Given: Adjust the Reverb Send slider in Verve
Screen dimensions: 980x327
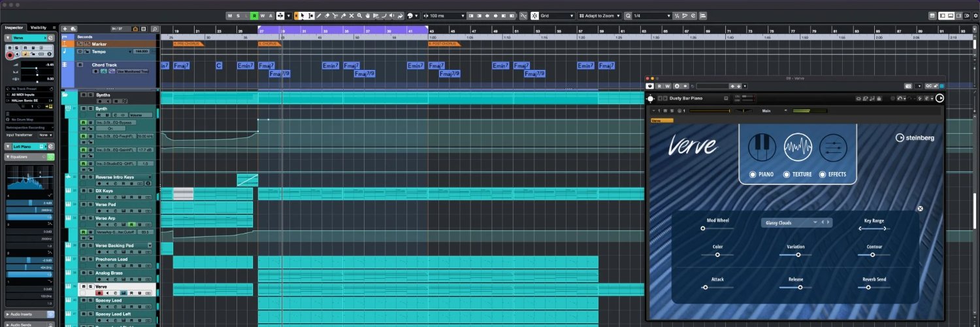Looking at the screenshot, I should (x=874, y=287).
